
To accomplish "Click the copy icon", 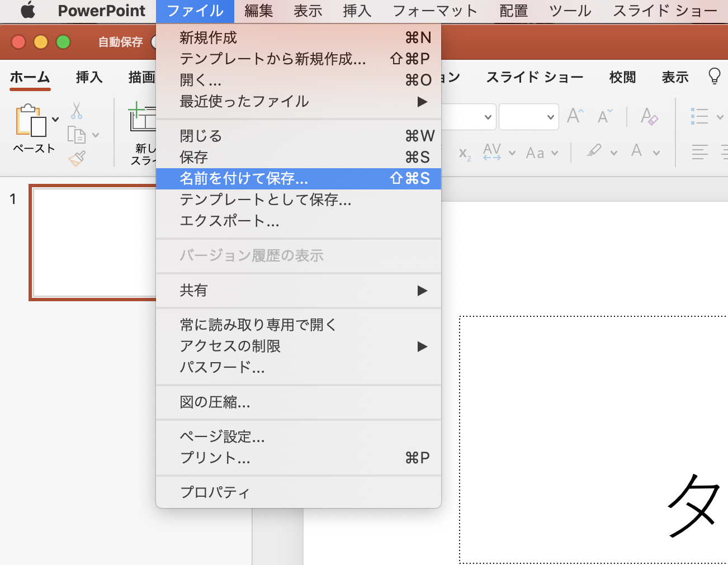I will [x=77, y=135].
